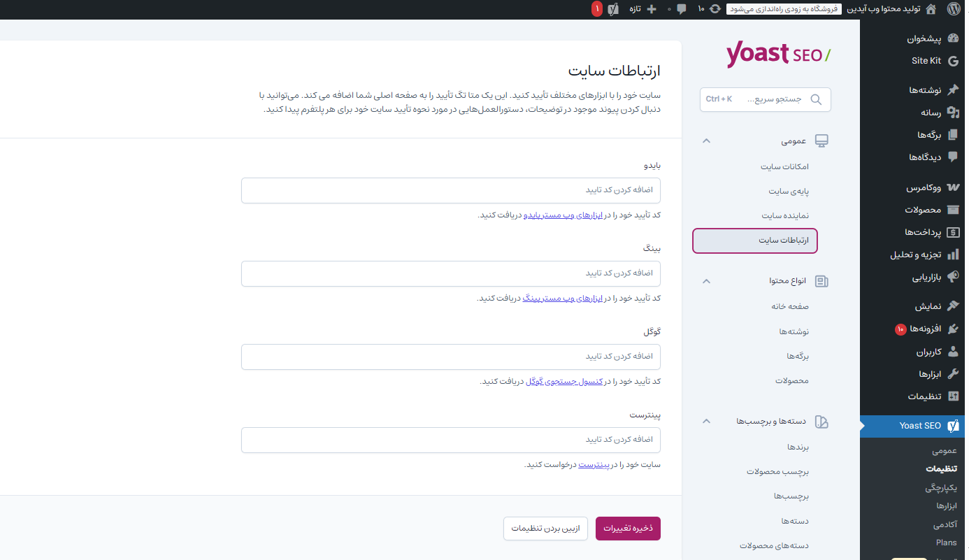Click the Yoast icon in admin bar

click(613, 9)
